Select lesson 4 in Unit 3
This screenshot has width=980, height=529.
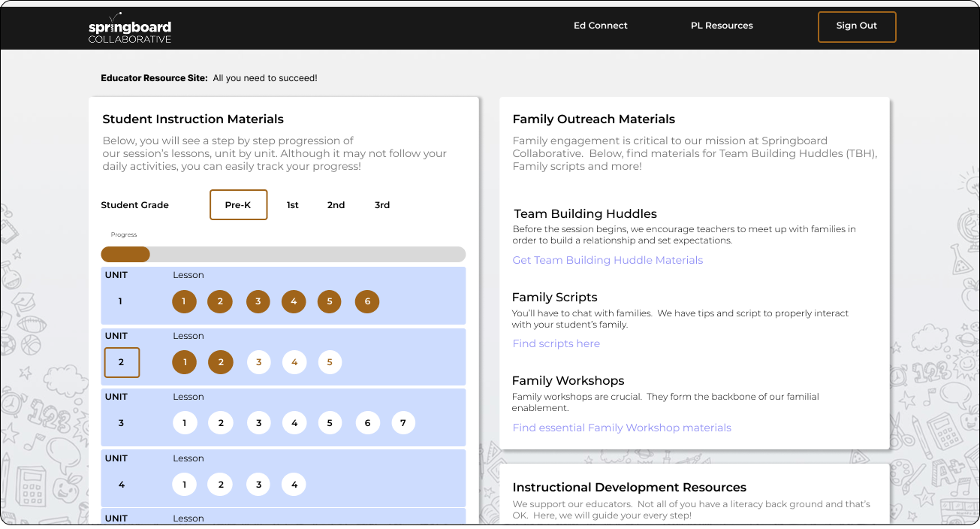click(294, 423)
